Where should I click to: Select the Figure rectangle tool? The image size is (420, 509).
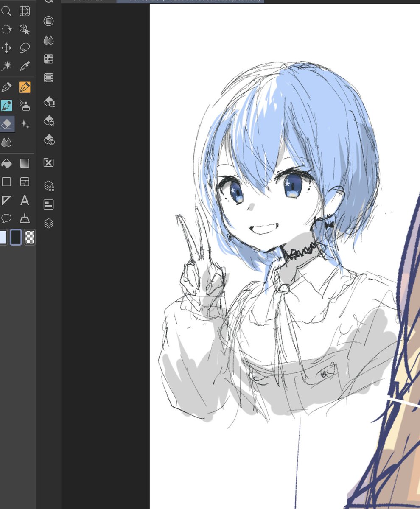click(x=6, y=182)
